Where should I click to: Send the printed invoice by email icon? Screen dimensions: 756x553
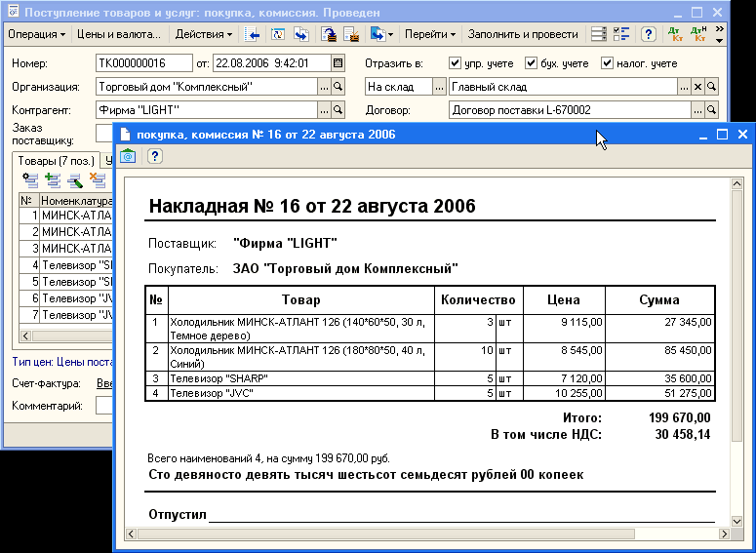(x=128, y=156)
